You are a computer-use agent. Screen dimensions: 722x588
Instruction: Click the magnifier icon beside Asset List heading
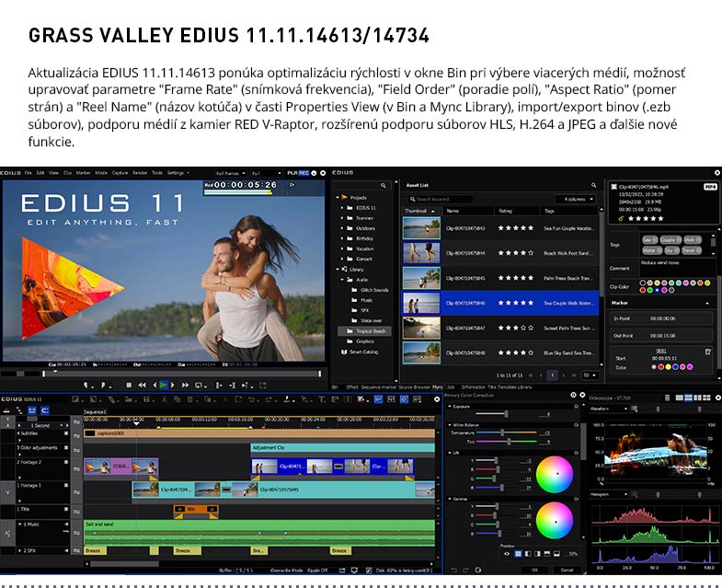pyautogui.click(x=593, y=185)
